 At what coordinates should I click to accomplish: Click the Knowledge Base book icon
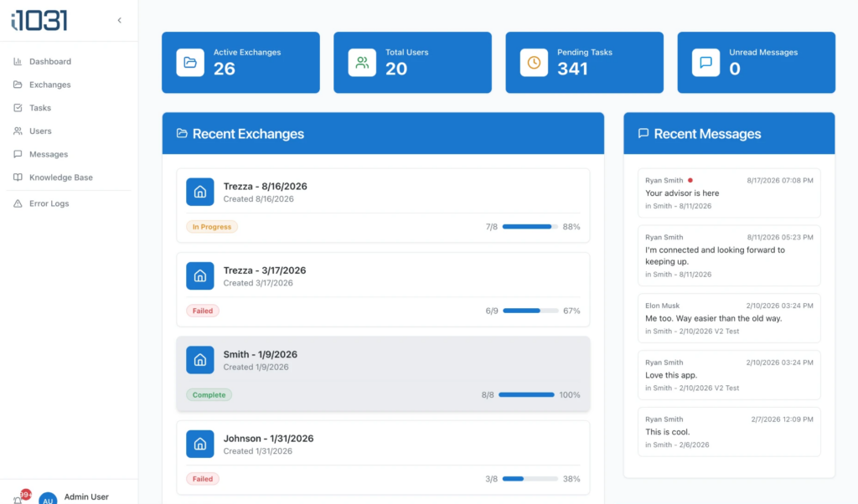pyautogui.click(x=18, y=177)
